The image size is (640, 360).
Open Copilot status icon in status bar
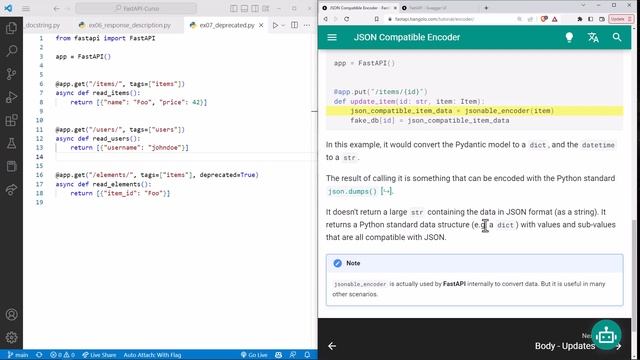[x=279, y=355]
